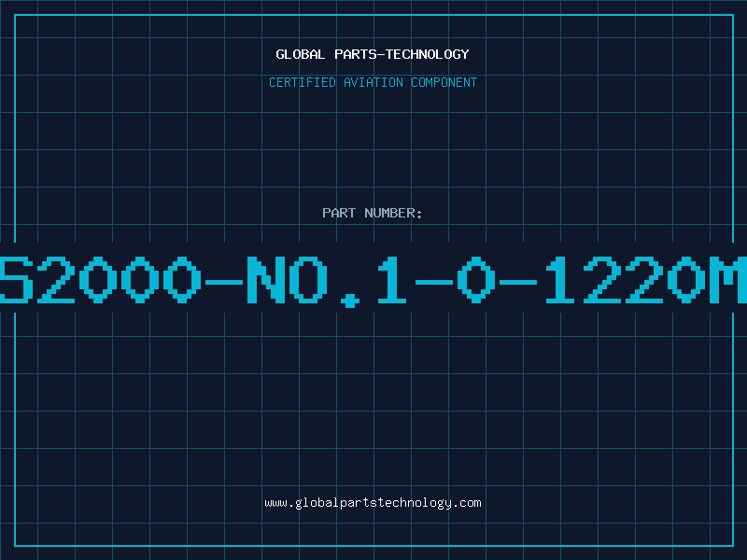Open the www.globalpartstechnology.com link
The image size is (747, 560).
373,503
